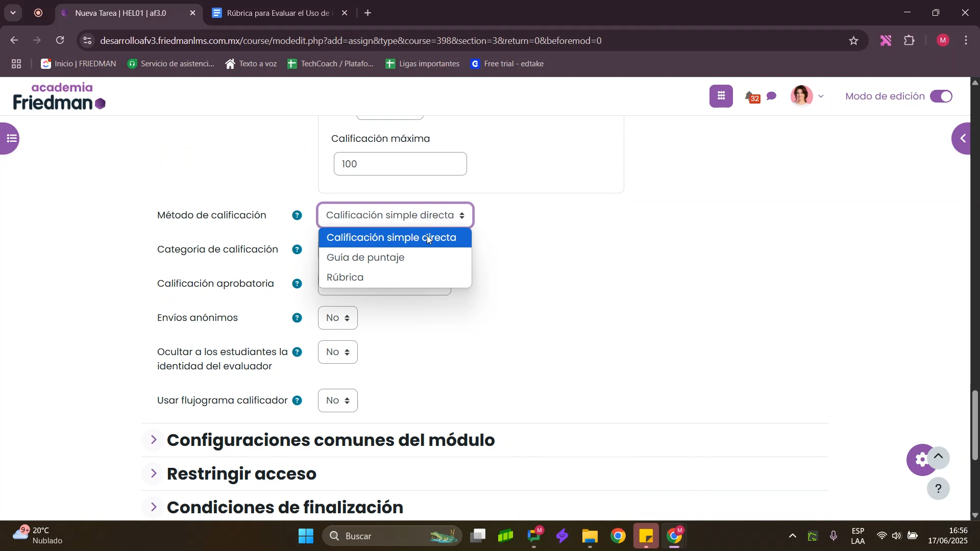Open the Usar flujograma calificador dropdown
Image resolution: width=980 pixels, height=551 pixels.
coord(337,401)
